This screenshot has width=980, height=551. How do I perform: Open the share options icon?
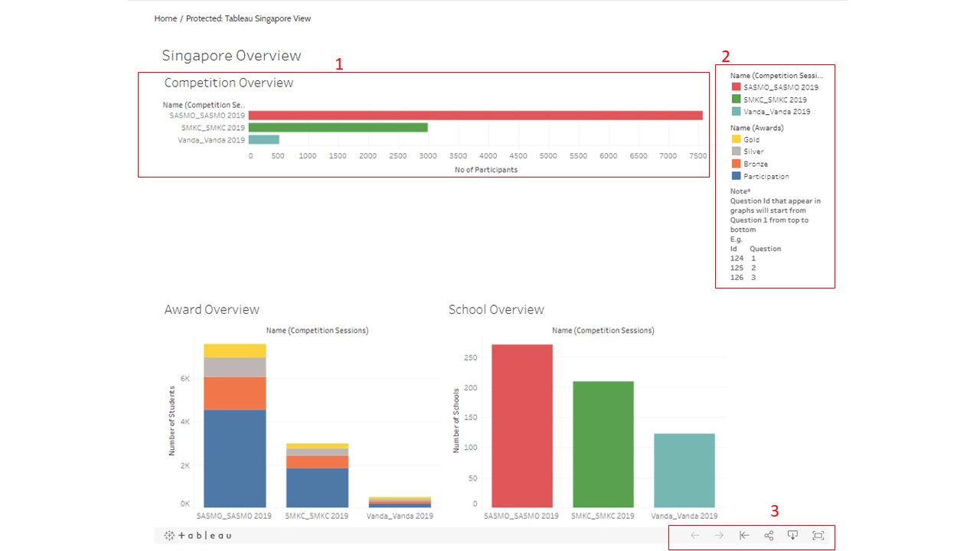(x=768, y=535)
